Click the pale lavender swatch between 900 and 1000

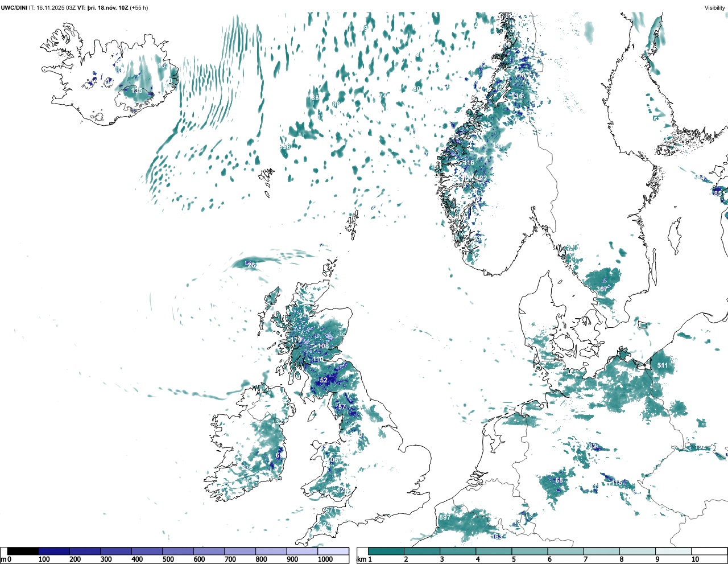(x=302, y=551)
